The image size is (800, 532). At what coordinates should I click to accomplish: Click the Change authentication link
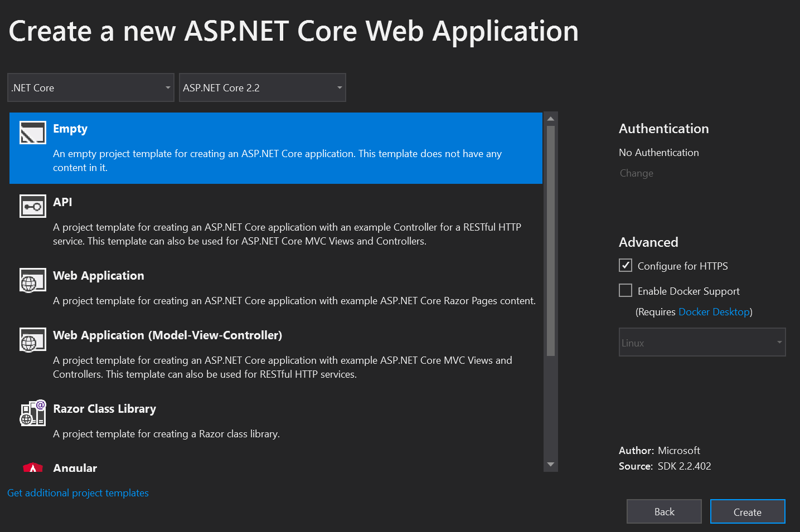click(x=636, y=173)
